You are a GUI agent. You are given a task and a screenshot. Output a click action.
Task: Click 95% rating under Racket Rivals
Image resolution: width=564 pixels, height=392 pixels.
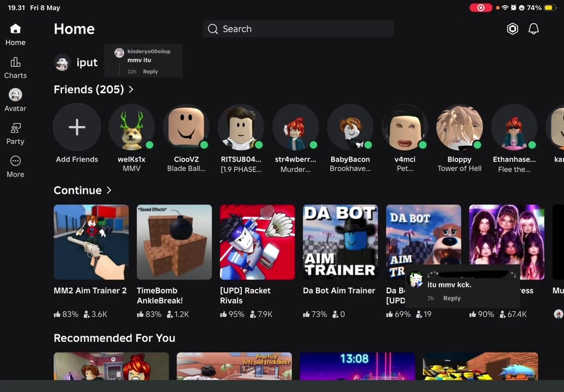pyautogui.click(x=232, y=314)
